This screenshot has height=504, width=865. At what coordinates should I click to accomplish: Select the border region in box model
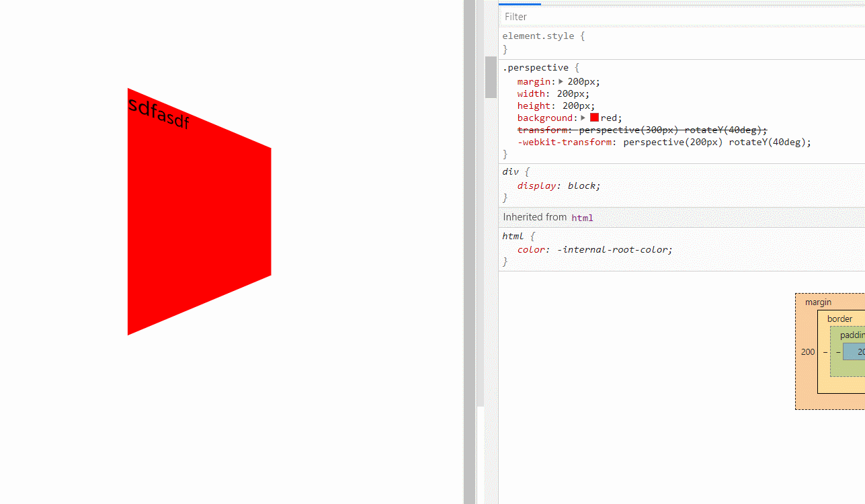click(839, 319)
